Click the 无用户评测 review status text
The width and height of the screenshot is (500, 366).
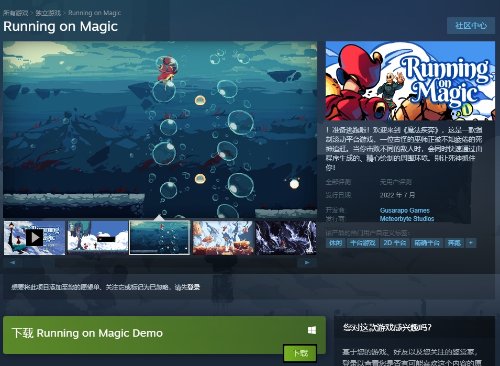(x=396, y=182)
